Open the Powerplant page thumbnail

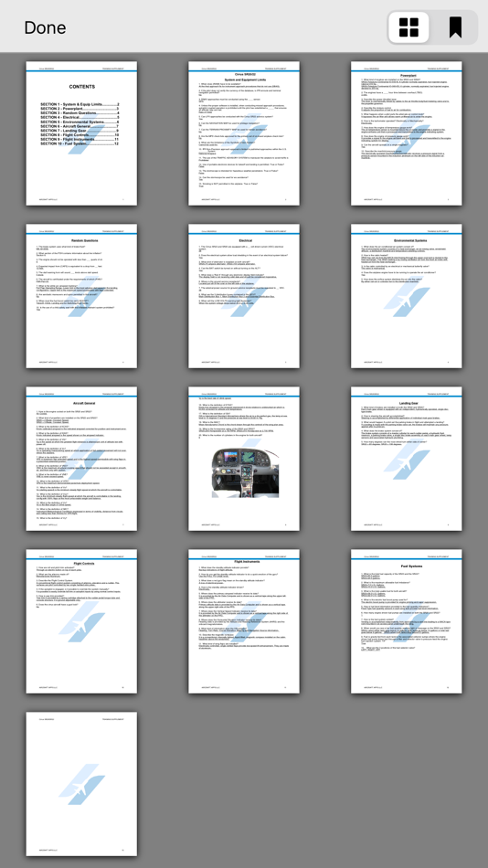coord(407,133)
